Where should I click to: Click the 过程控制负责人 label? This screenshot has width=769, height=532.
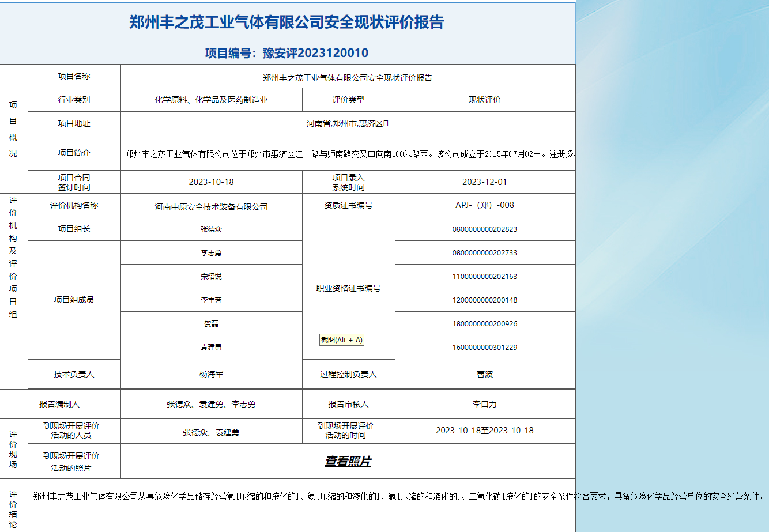(348, 374)
